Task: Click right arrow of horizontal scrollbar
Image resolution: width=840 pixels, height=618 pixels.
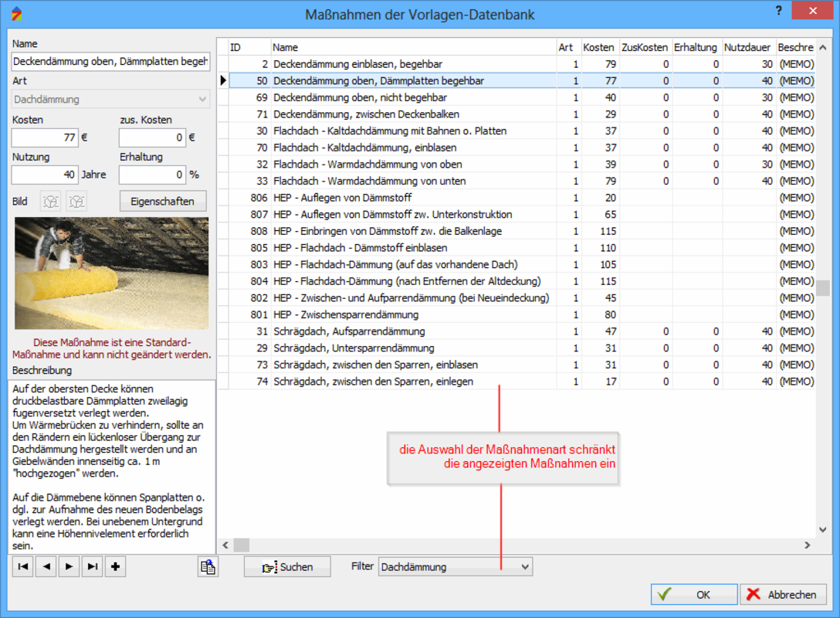Action: [808, 545]
